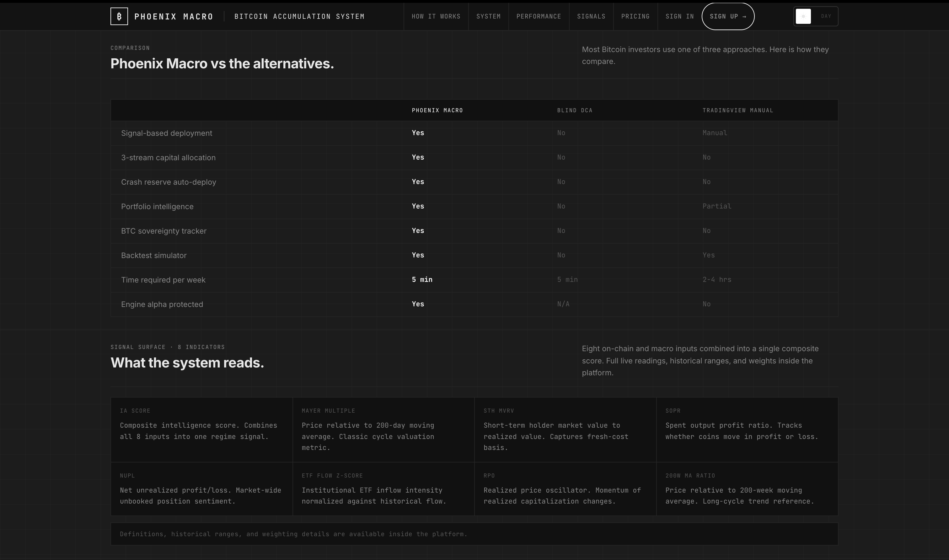Click the Phoenix Macro brand name
949x560 pixels.
pos(174,17)
